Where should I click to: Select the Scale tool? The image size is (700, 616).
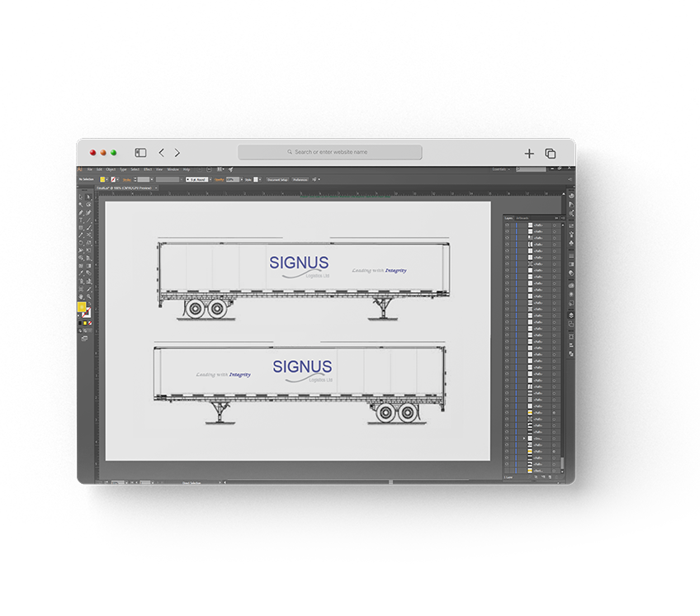89,243
